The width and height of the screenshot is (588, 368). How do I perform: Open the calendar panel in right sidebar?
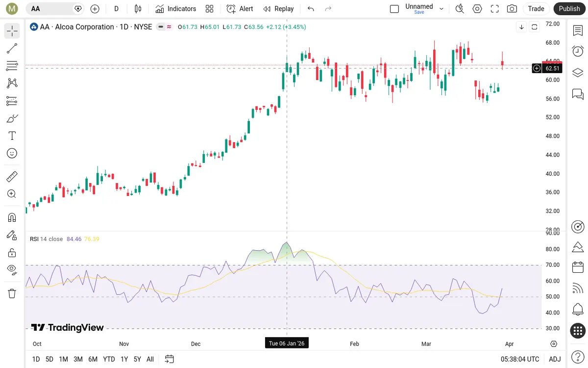578,267
